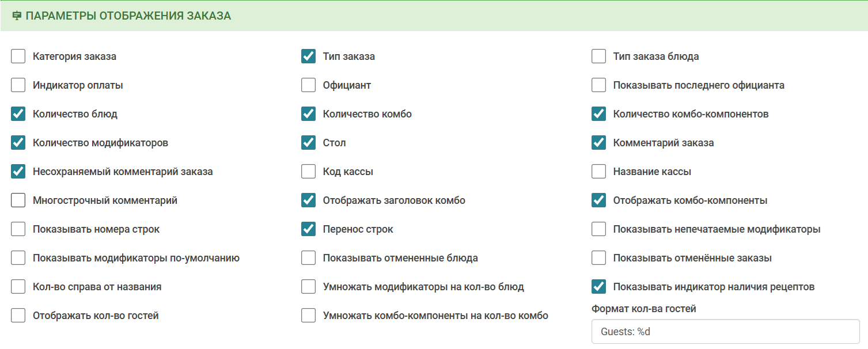The height and width of the screenshot is (349, 868).
Task: Uncheck the «Тип заказа» checkbox
Action: [309, 56]
